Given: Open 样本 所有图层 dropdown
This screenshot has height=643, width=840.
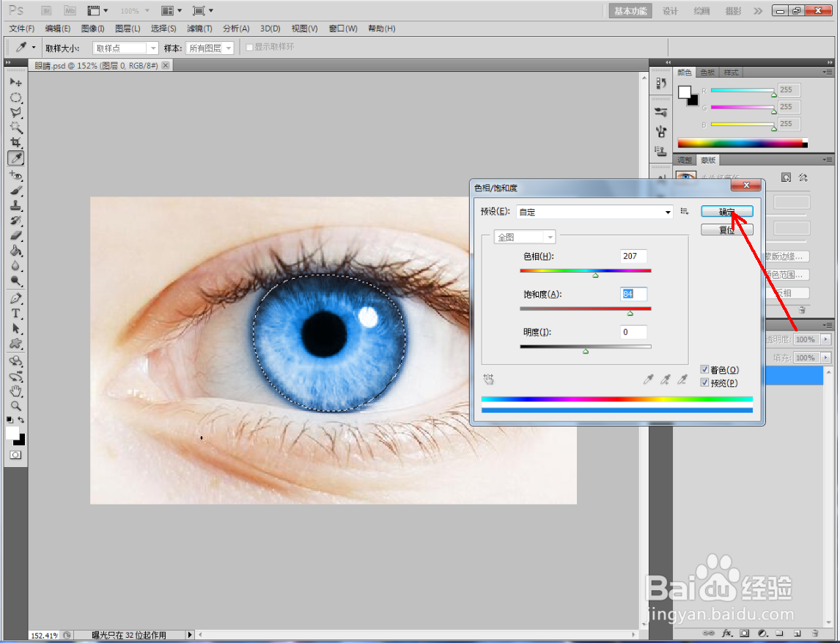Looking at the screenshot, I should click(x=210, y=48).
